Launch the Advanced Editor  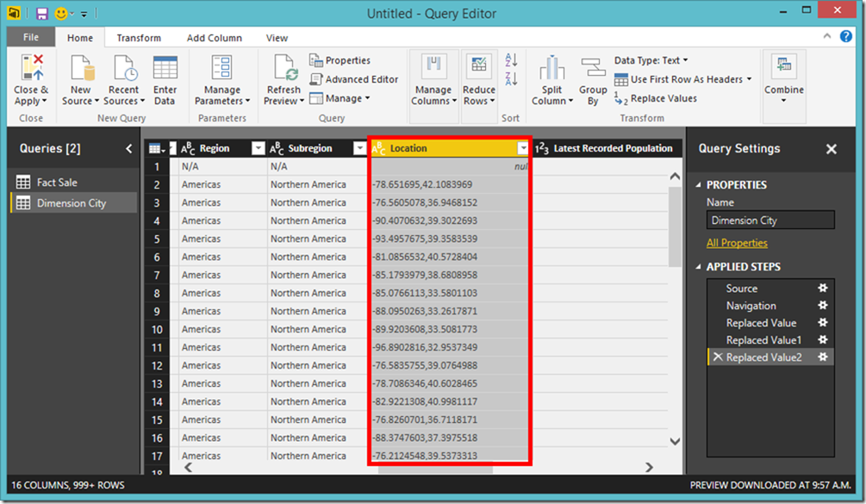[354, 79]
